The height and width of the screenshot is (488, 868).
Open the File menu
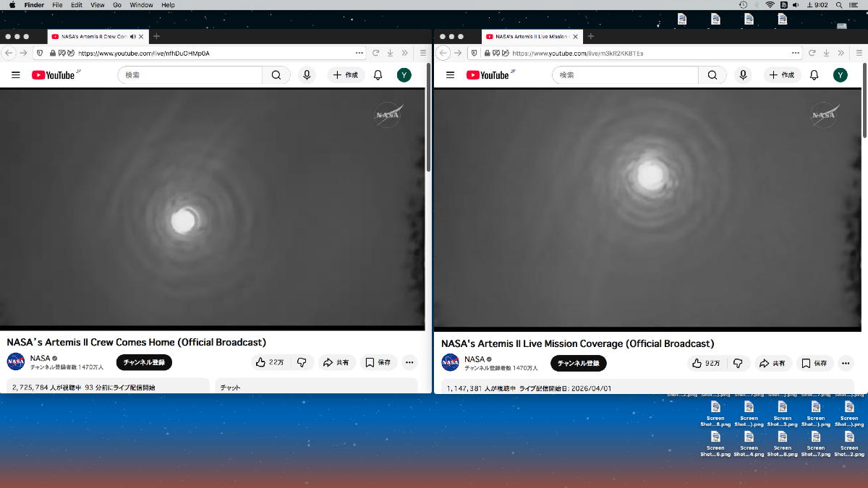coord(57,5)
